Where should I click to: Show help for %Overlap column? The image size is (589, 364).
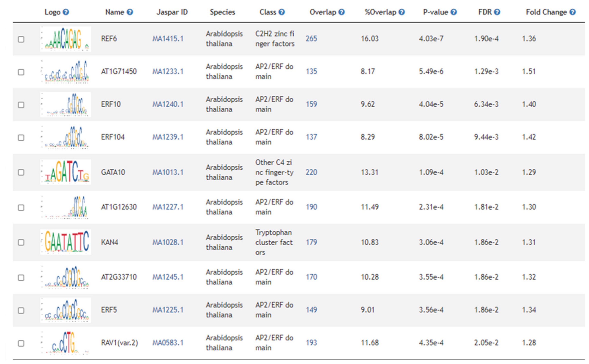point(402,12)
